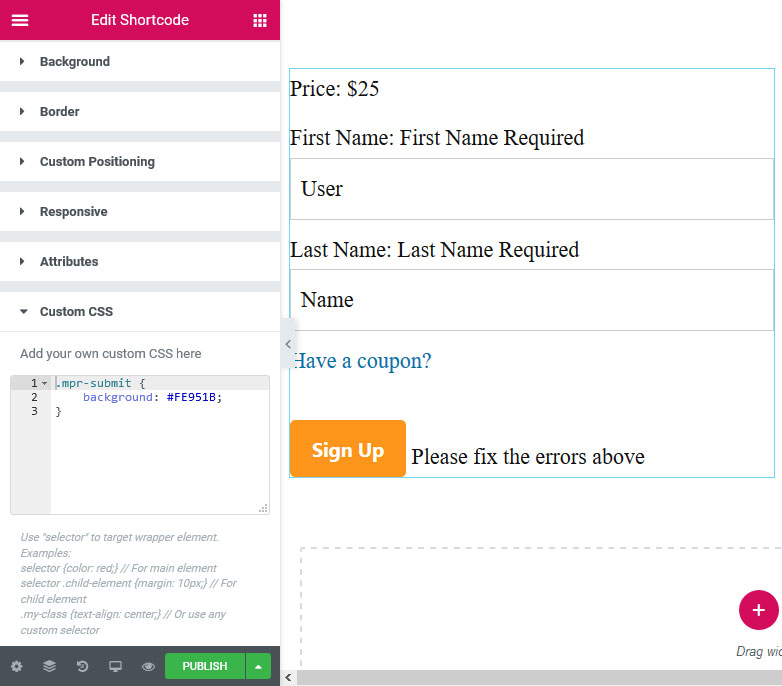Viewport: 782px width, 686px height.
Task: Toggle preview changes eye icon
Action: click(148, 666)
